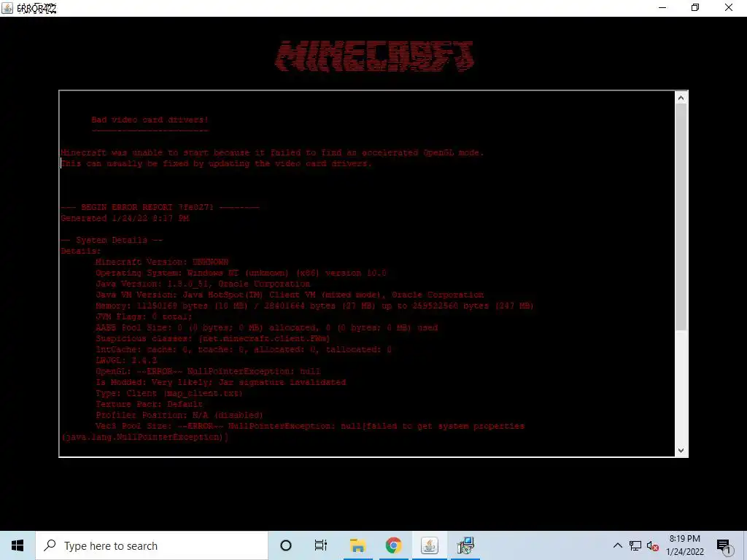Restore down the ERROR422 window

pyautogui.click(x=695, y=7)
